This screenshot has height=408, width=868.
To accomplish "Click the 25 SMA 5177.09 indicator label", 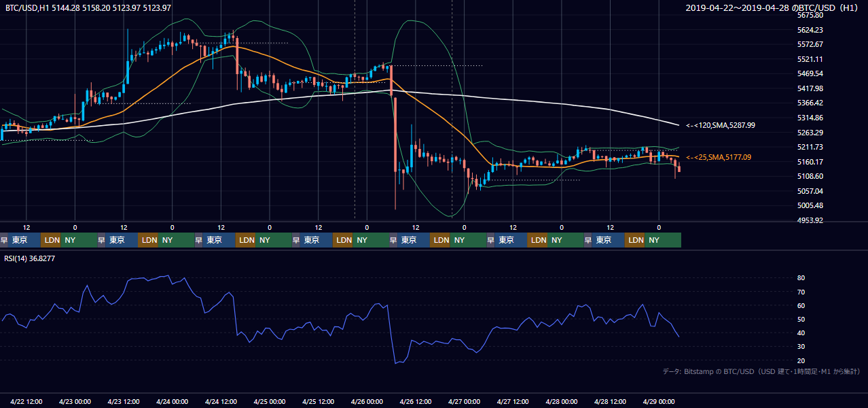I will (719, 157).
